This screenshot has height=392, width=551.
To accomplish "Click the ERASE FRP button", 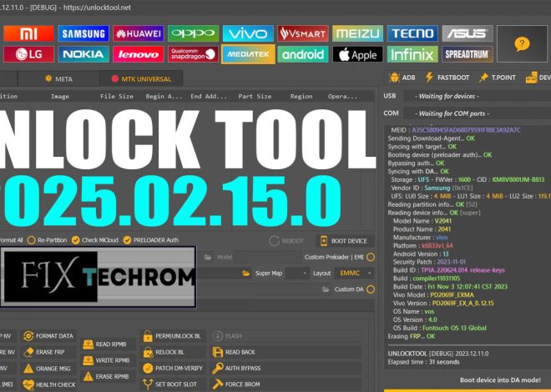I will coord(48,352).
